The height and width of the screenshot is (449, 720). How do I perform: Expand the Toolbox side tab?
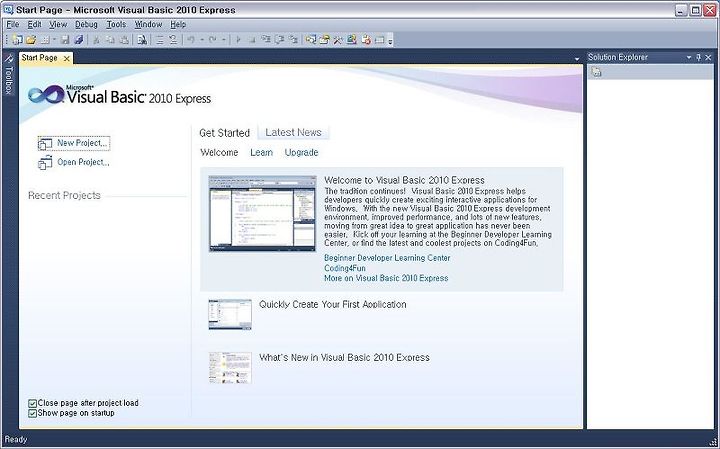pyautogui.click(x=8, y=75)
